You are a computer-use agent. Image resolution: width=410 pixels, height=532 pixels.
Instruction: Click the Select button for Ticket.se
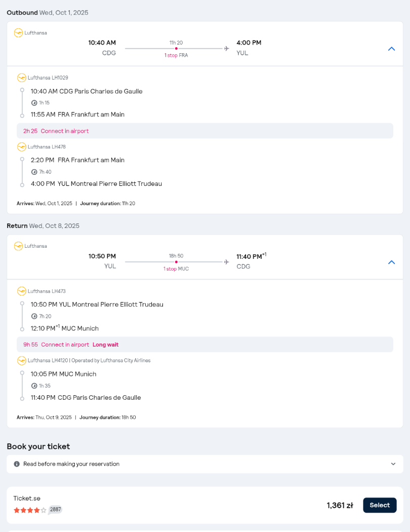(380, 505)
